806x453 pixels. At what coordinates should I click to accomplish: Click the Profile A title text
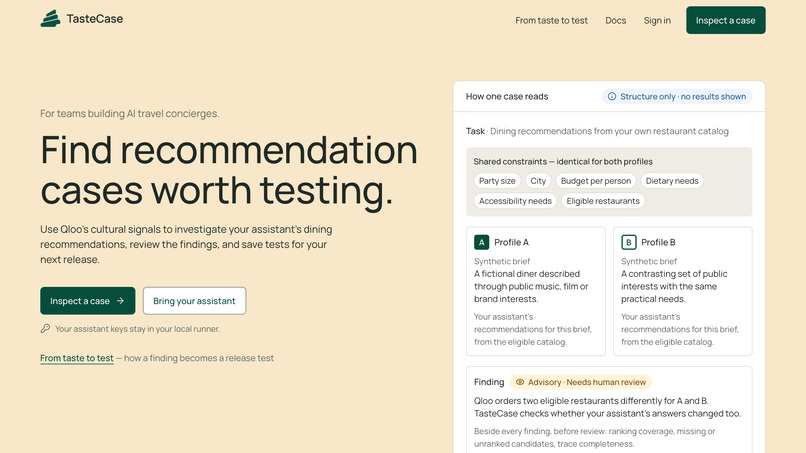(511, 242)
